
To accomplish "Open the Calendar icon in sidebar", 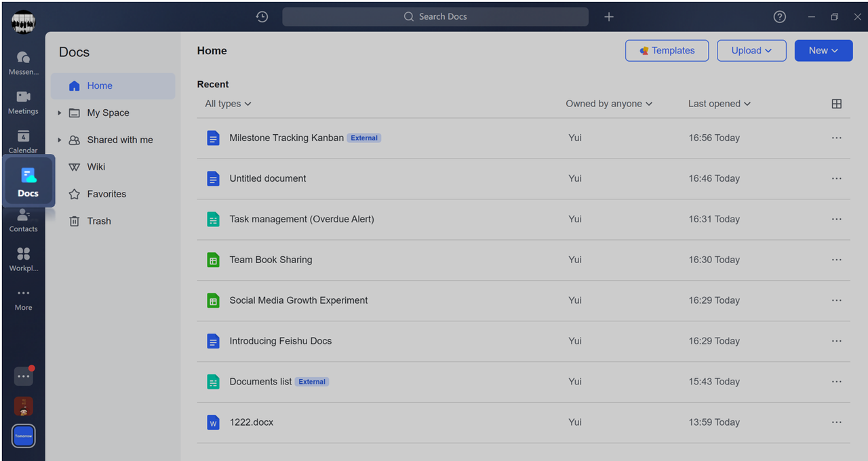I will [23, 136].
